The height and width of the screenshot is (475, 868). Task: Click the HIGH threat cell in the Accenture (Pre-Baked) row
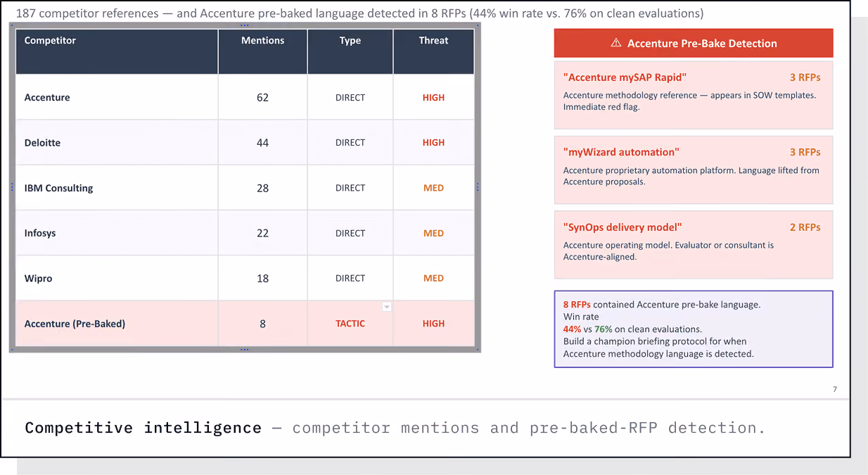[x=433, y=324]
